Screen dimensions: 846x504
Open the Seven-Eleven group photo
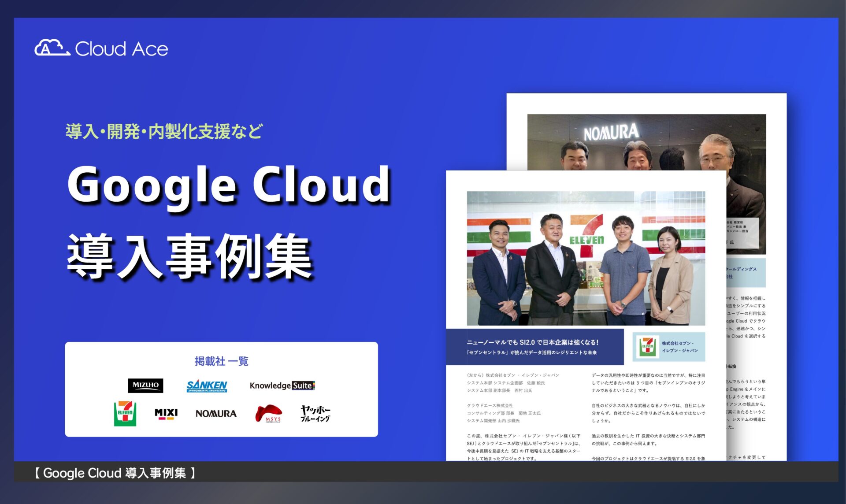[586, 258]
